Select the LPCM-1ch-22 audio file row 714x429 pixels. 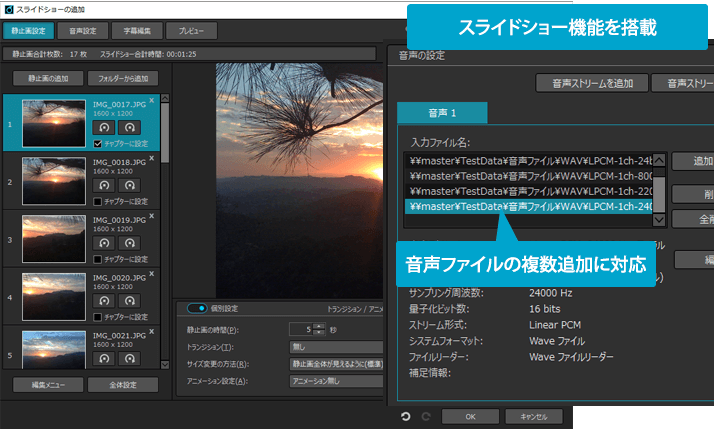click(529, 191)
